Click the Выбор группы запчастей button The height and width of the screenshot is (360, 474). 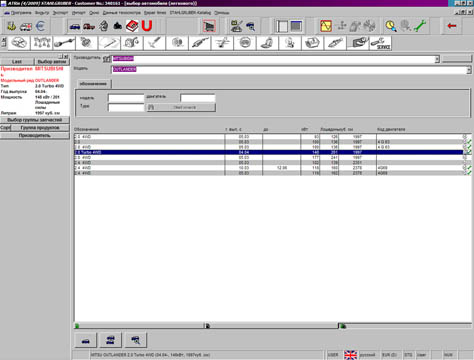pyautogui.click(x=35, y=120)
